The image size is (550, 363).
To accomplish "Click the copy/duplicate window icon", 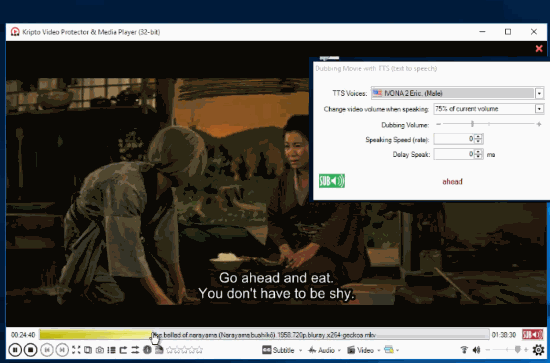I will tap(88, 350).
